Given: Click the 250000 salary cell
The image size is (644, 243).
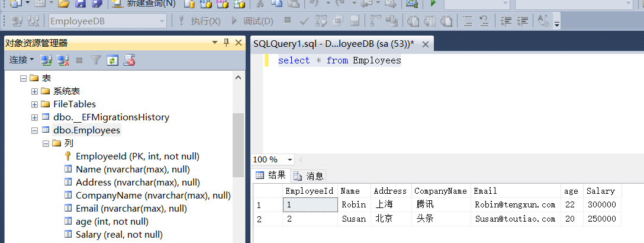Looking at the screenshot, I should (602, 219).
